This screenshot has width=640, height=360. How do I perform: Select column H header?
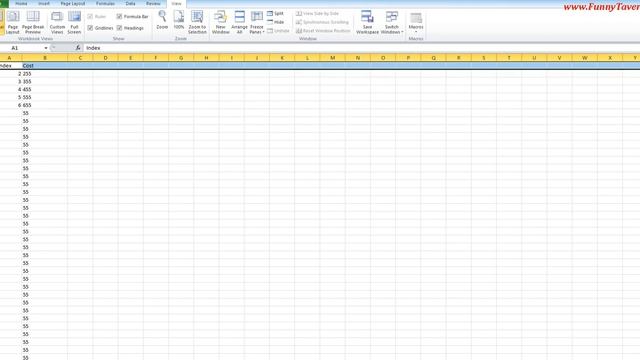[207, 58]
